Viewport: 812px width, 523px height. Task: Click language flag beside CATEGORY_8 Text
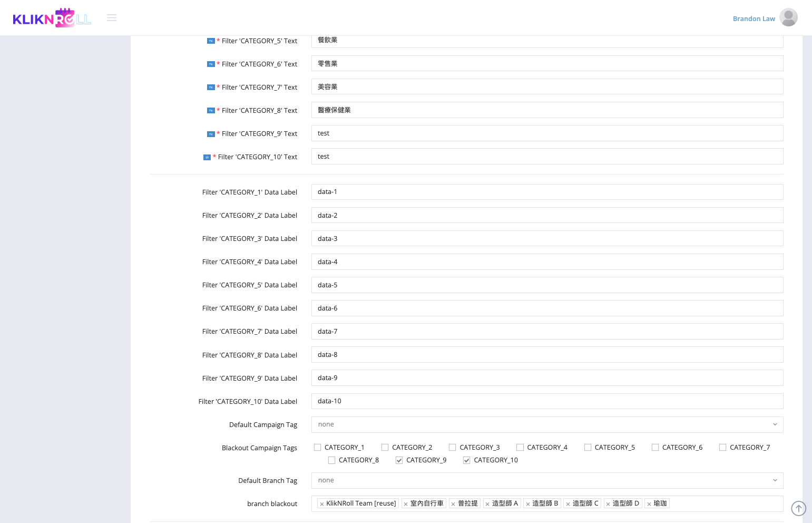click(x=211, y=110)
